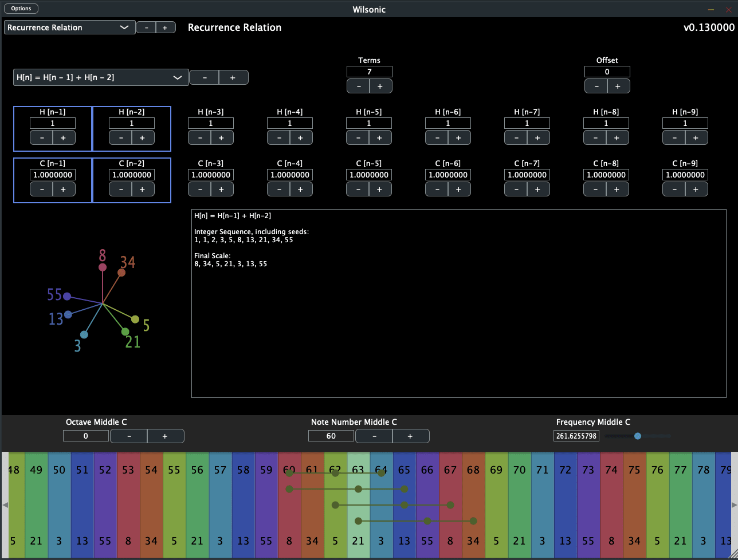Click plus under H [n-1] seed
The height and width of the screenshot is (560, 738).
[x=64, y=137]
